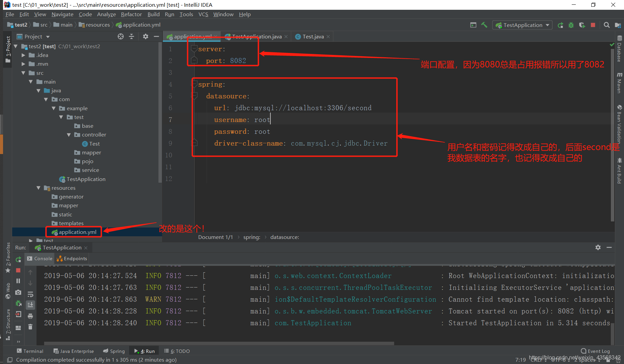Screen dimensions: 624x364
Task: Open Project panel settings gear
Action: pos(146,36)
